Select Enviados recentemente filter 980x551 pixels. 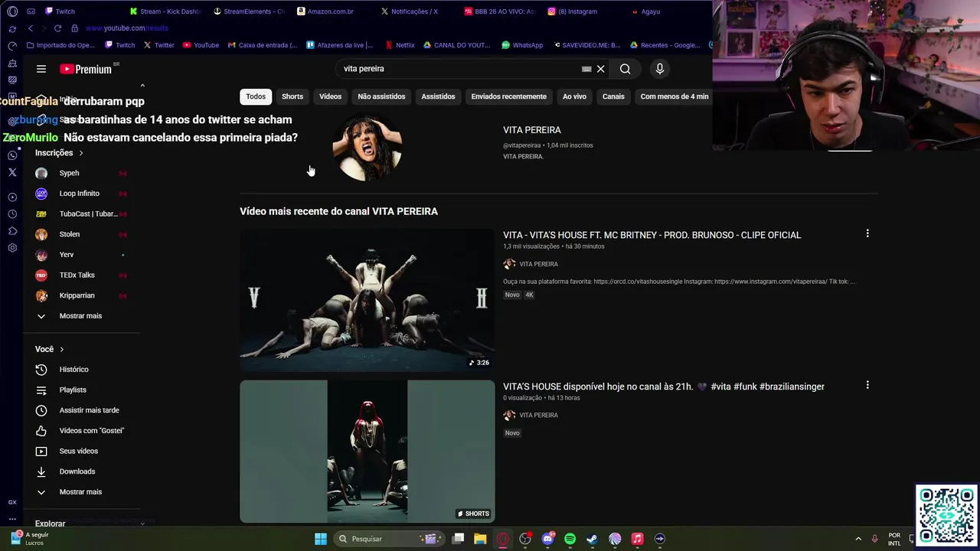[509, 96]
